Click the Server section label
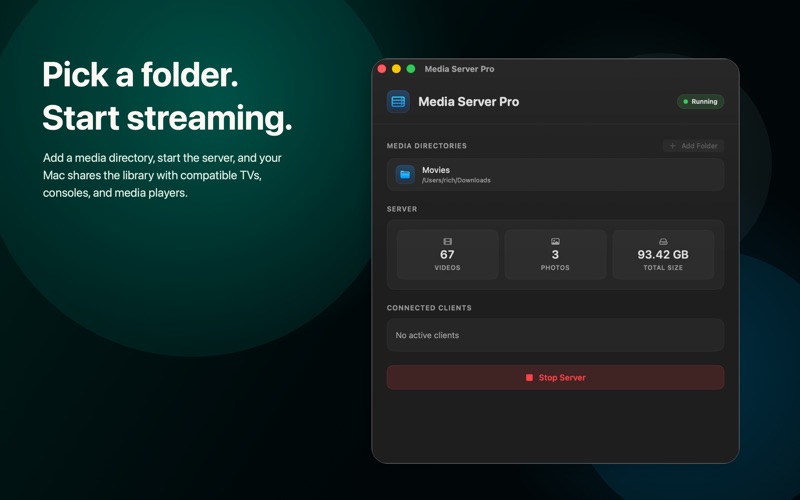Viewport: 800px width, 500px height. pos(402,209)
